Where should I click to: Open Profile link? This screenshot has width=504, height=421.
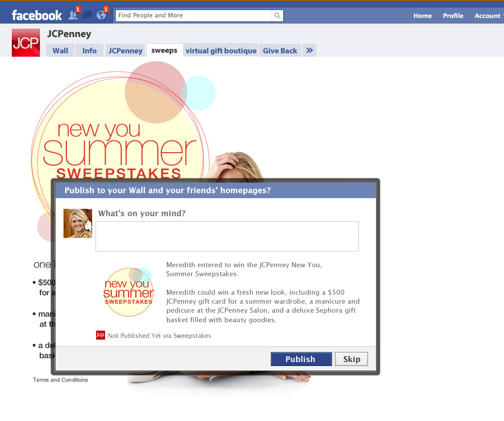(453, 16)
